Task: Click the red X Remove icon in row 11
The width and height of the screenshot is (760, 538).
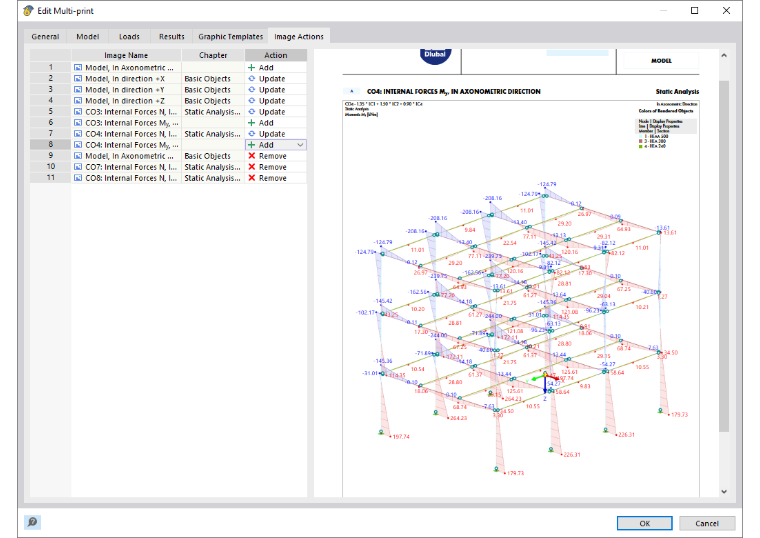Action: click(x=252, y=178)
